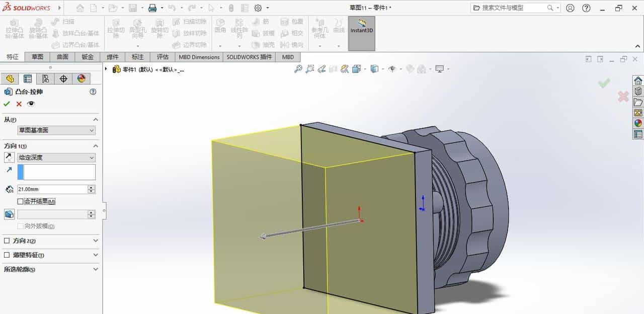The width and height of the screenshot is (644, 314).
Task: Click the 搜索文件与模型 search box
Action: point(513,8)
